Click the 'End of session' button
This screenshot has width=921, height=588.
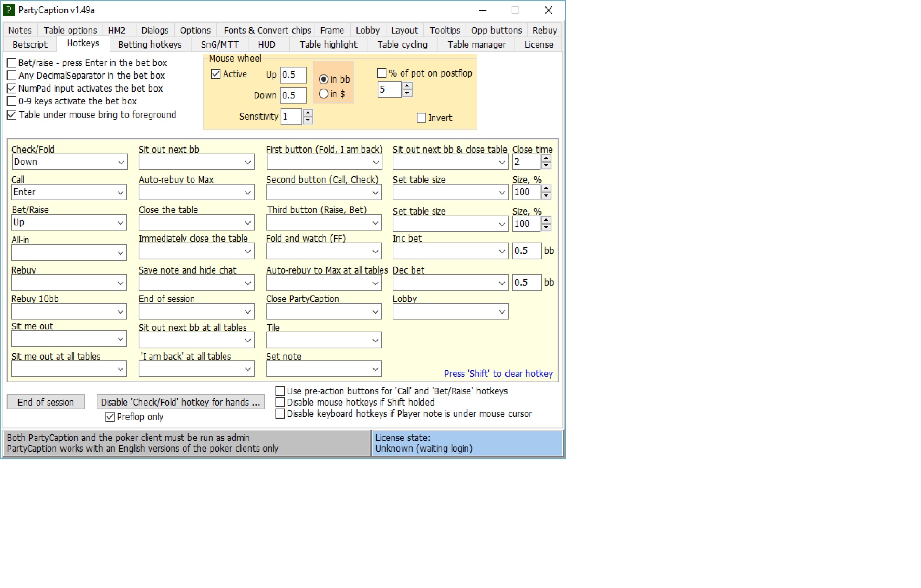[x=46, y=402]
